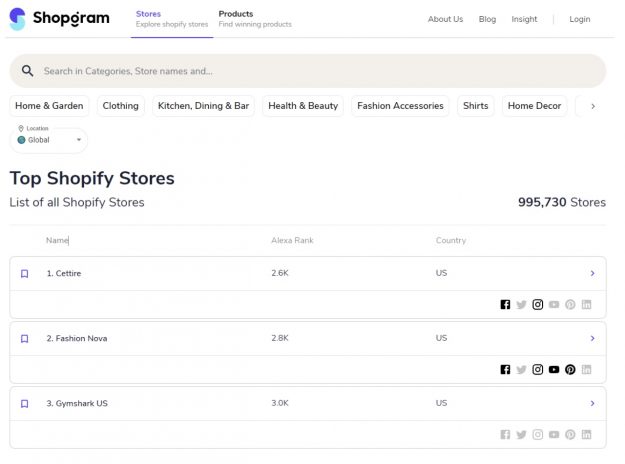Open Fashion Nova's YouTube icon
Image resolution: width=625 pixels, height=464 pixels.
554,370
